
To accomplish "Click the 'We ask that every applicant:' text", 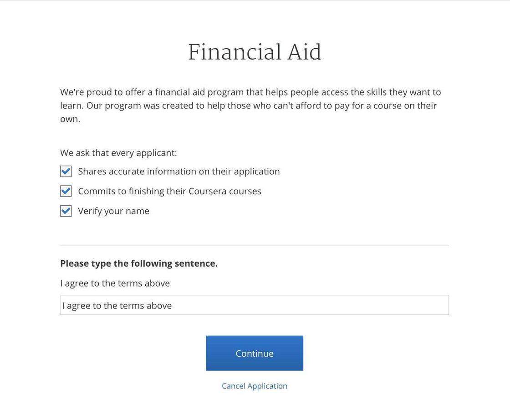I will point(118,153).
